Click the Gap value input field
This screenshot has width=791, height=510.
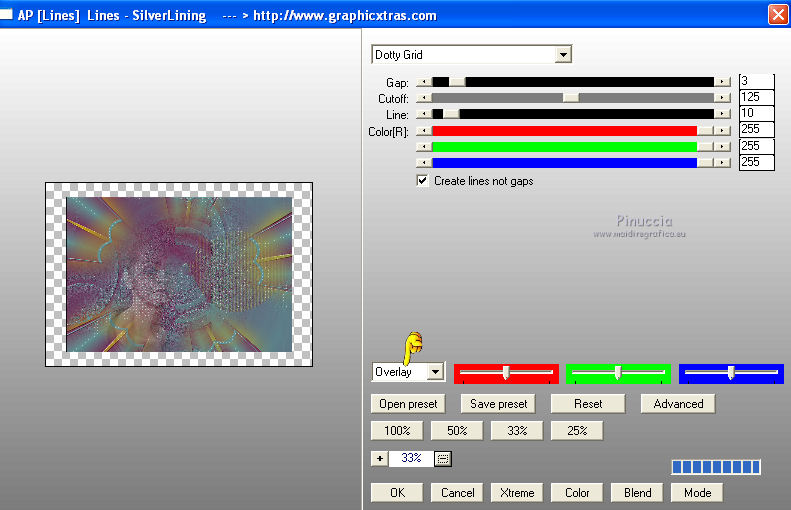coord(756,82)
